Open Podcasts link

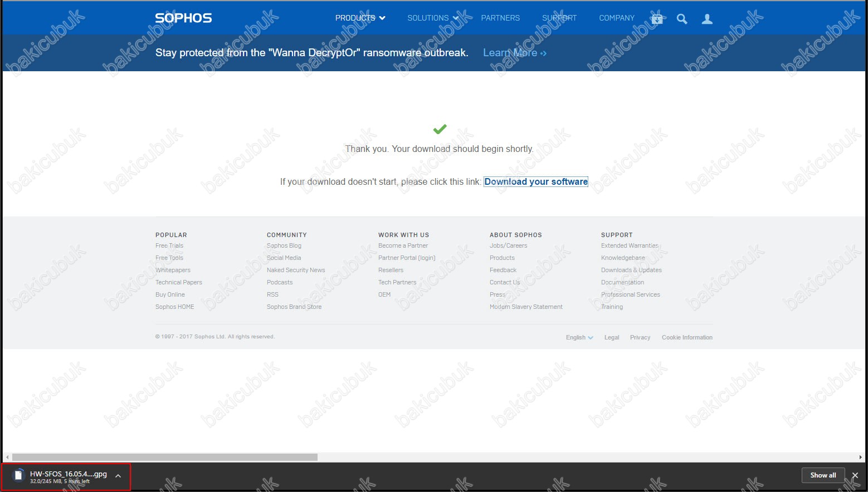[280, 282]
